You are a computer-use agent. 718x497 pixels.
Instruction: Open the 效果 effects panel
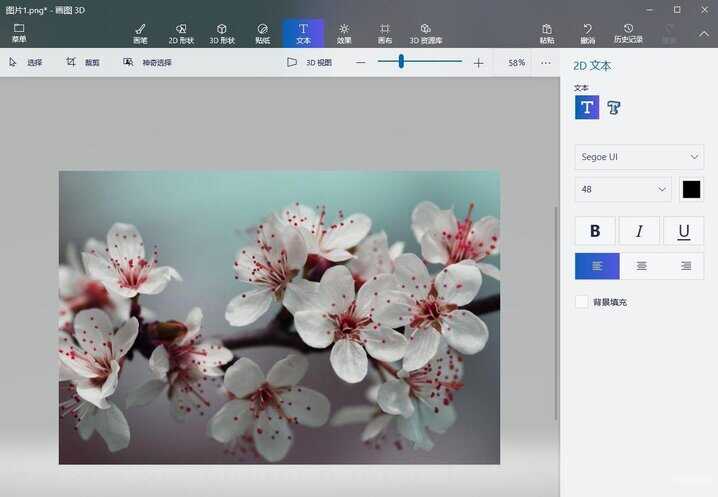[344, 33]
